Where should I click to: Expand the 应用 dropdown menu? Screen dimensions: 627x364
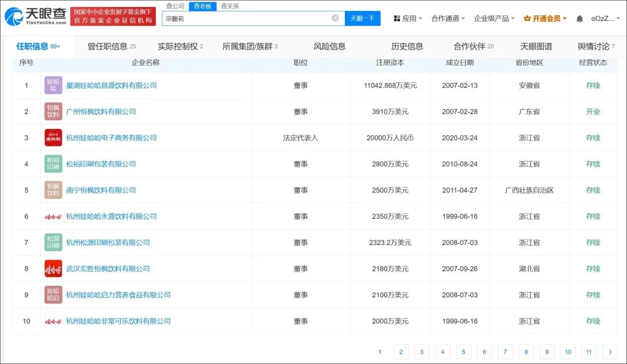coord(408,19)
